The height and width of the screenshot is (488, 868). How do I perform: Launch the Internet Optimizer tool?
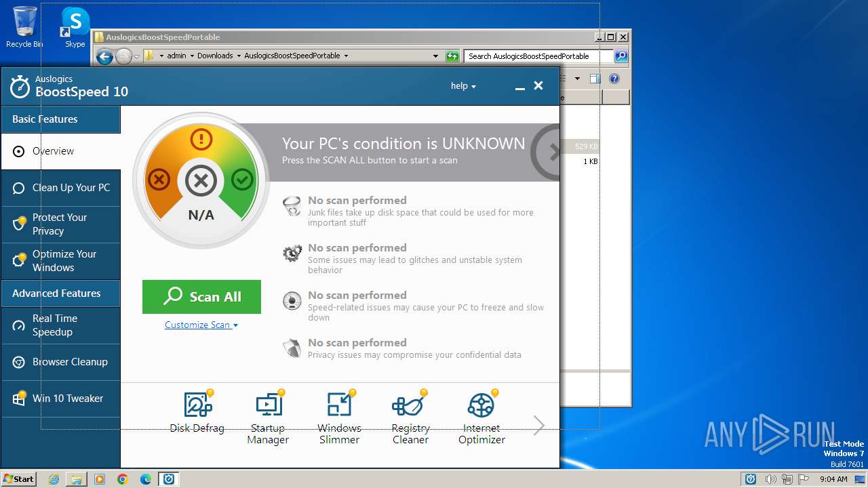point(481,418)
